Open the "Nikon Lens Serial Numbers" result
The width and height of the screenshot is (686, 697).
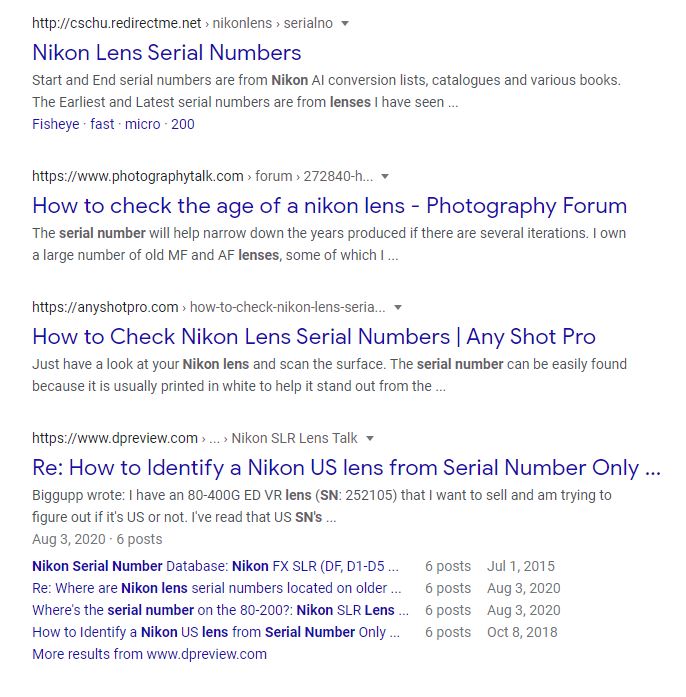[166, 52]
